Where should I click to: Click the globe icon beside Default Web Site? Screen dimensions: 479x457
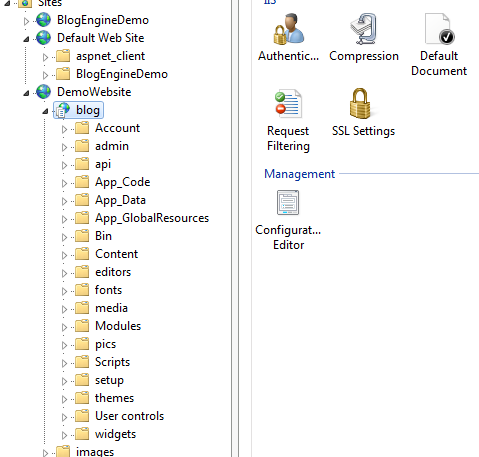click(44, 38)
